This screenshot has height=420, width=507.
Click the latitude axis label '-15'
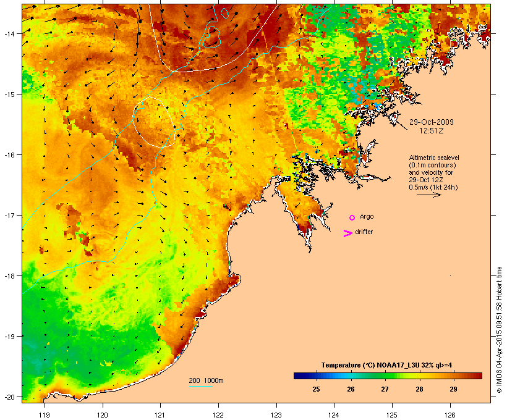9,94
